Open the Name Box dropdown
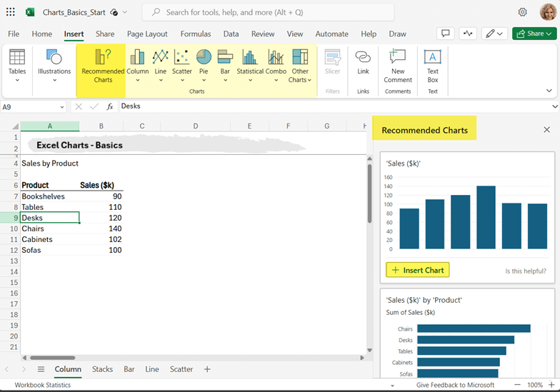 pos(61,107)
